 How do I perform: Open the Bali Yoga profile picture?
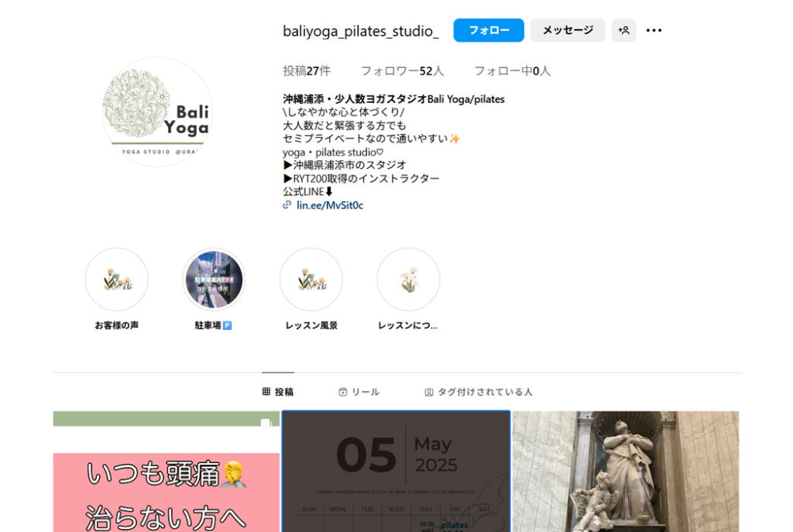(x=157, y=112)
